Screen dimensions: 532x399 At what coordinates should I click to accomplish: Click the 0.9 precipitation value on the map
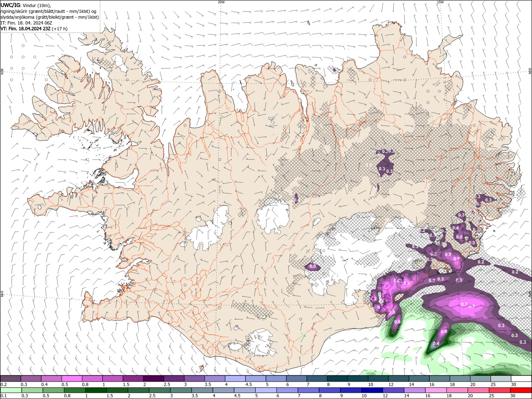coord(406,283)
